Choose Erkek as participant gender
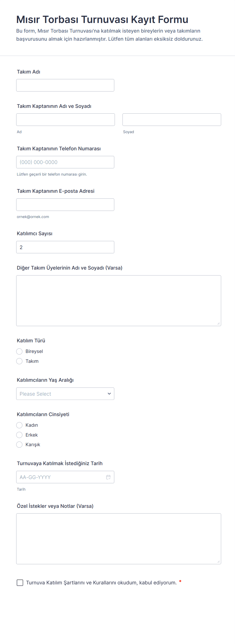The height and width of the screenshot is (644, 235). coord(19,435)
